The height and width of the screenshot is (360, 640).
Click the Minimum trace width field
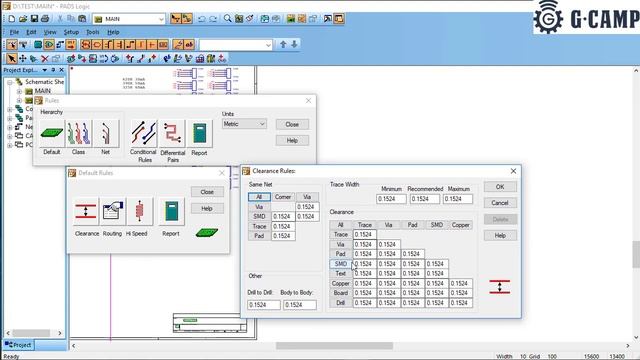point(391,199)
